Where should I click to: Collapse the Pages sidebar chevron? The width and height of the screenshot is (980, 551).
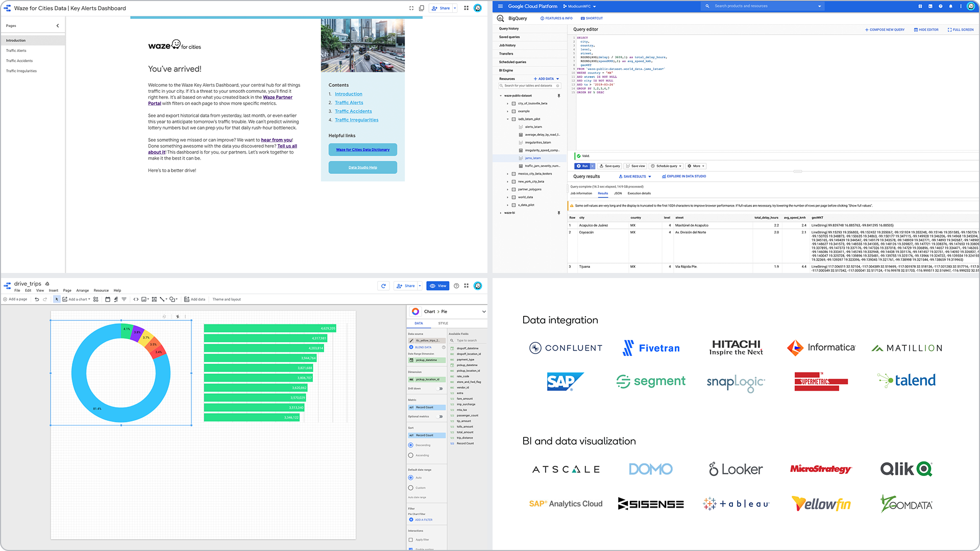(58, 26)
